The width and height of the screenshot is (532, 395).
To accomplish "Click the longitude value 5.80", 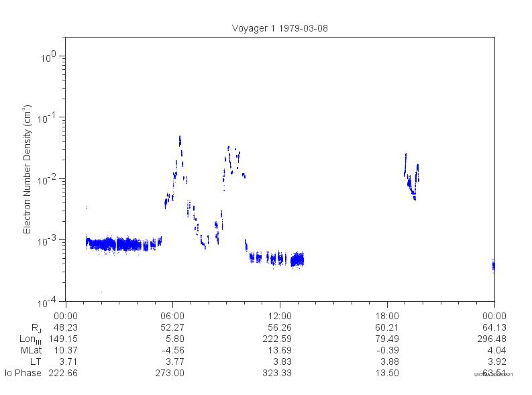I will (x=174, y=339).
